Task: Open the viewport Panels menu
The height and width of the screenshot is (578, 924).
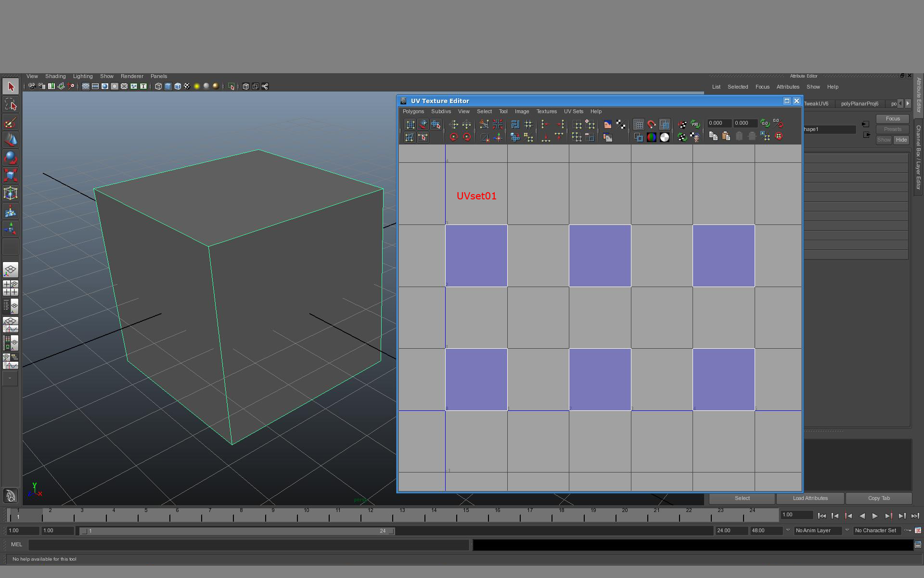Action: (159, 76)
